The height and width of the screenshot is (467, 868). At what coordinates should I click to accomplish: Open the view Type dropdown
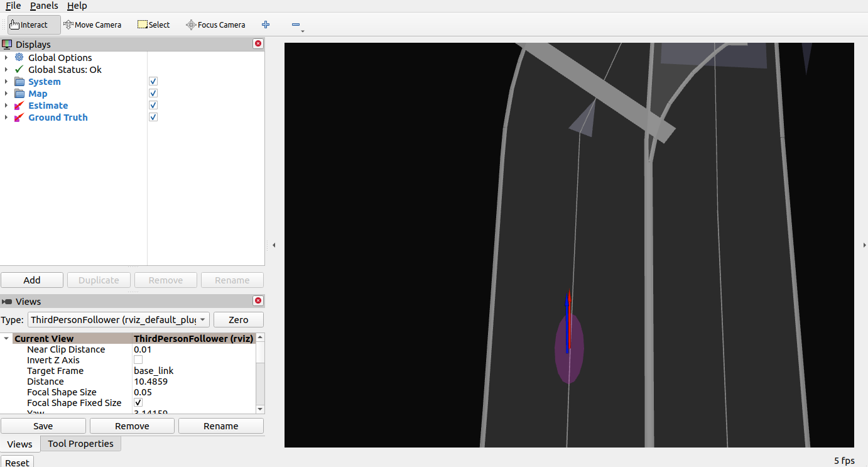(x=119, y=320)
